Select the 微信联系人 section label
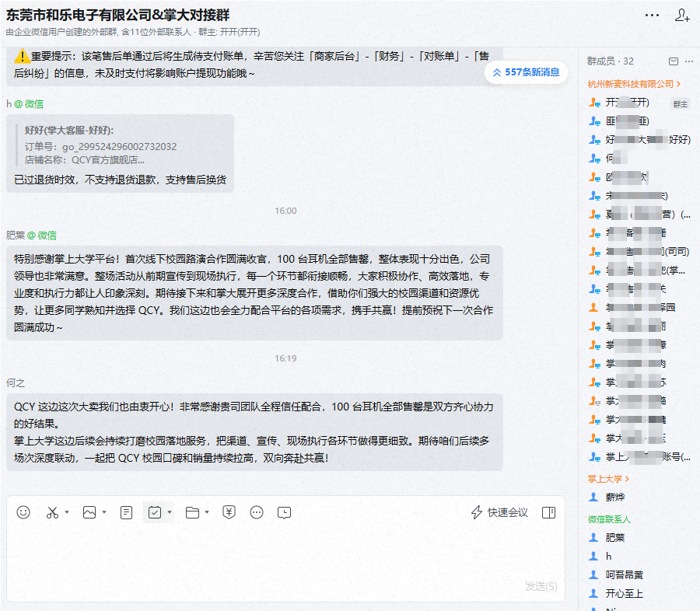 coord(609,519)
